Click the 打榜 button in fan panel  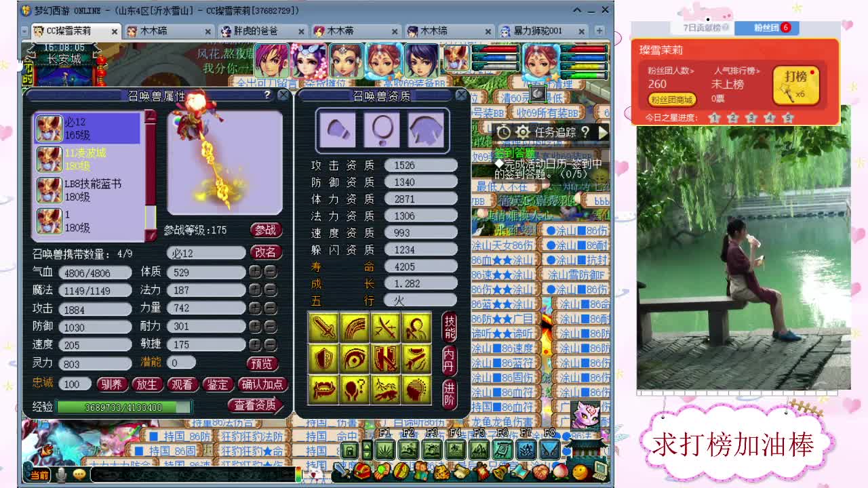[796, 85]
